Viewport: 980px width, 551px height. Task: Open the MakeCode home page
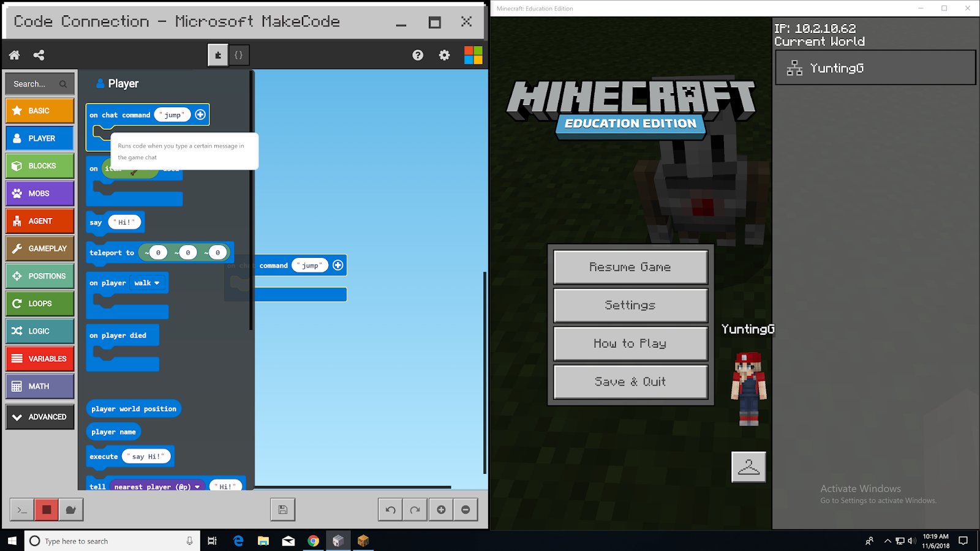click(13, 55)
